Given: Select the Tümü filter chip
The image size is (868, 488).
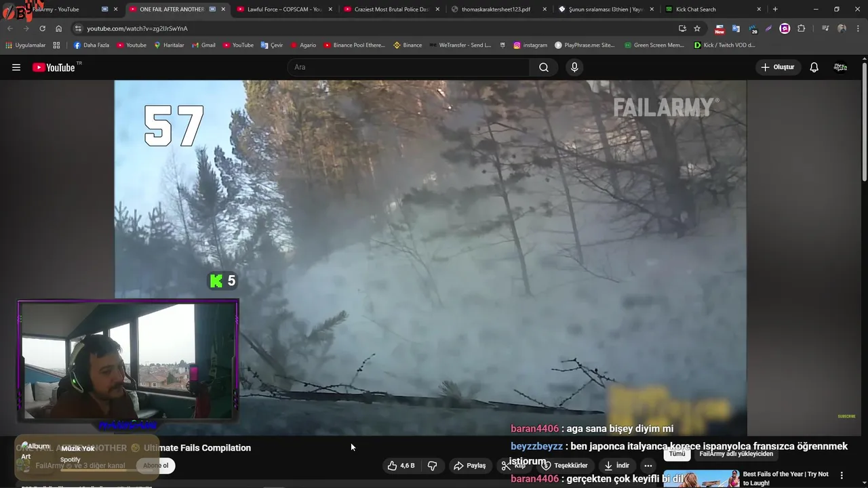Looking at the screenshot, I should [x=677, y=453].
